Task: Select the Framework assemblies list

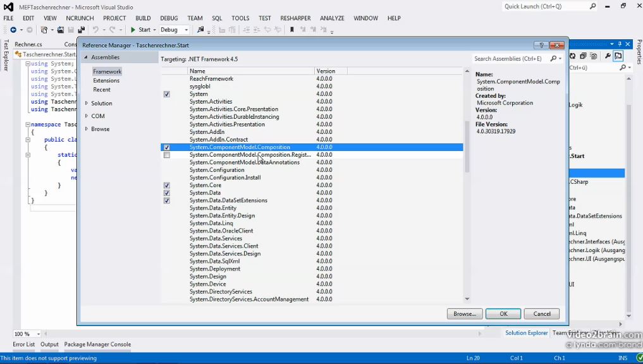Action: click(107, 71)
